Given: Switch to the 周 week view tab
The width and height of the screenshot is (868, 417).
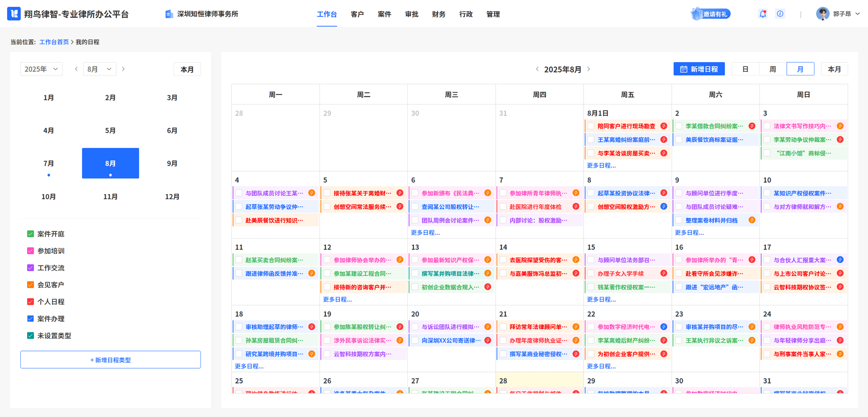Looking at the screenshot, I should tap(773, 69).
